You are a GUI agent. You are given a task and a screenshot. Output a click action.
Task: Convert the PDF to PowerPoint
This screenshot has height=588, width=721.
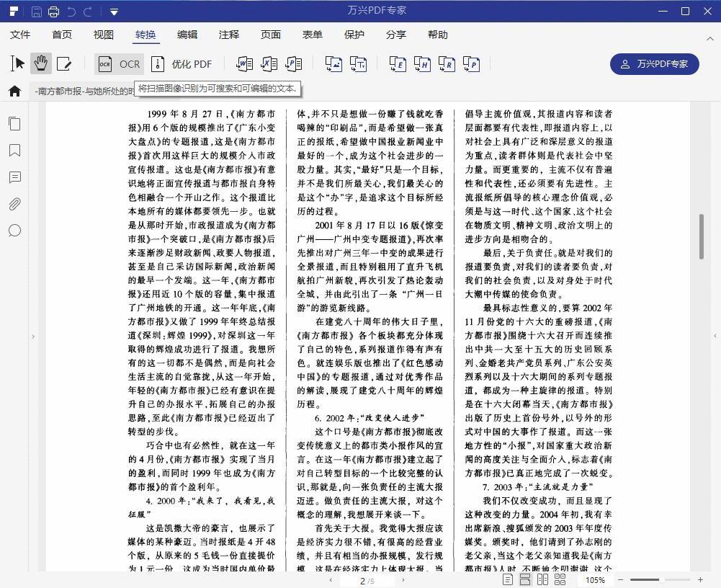(x=292, y=63)
